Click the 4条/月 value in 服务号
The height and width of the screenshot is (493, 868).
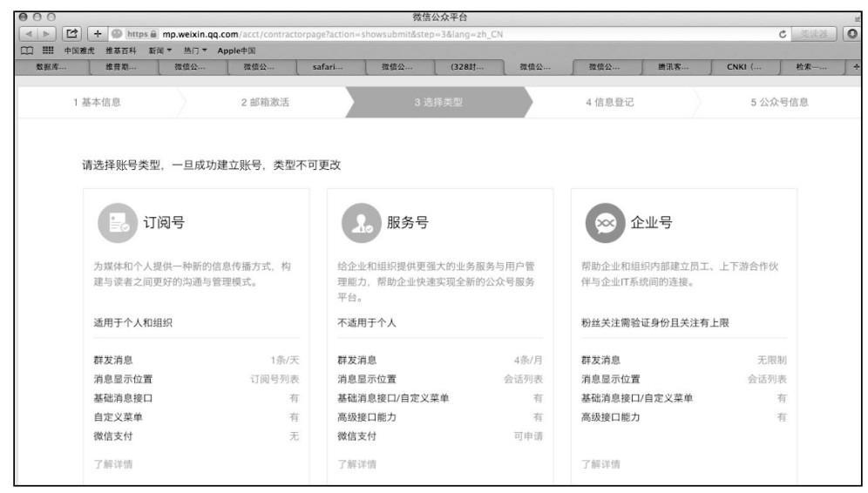(x=529, y=361)
